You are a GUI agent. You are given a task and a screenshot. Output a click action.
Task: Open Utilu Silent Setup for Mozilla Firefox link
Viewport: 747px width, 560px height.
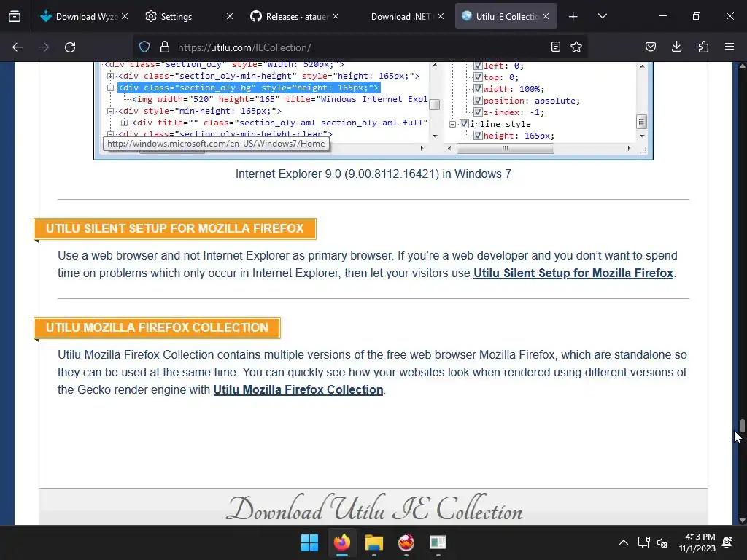(x=573, y=273)
